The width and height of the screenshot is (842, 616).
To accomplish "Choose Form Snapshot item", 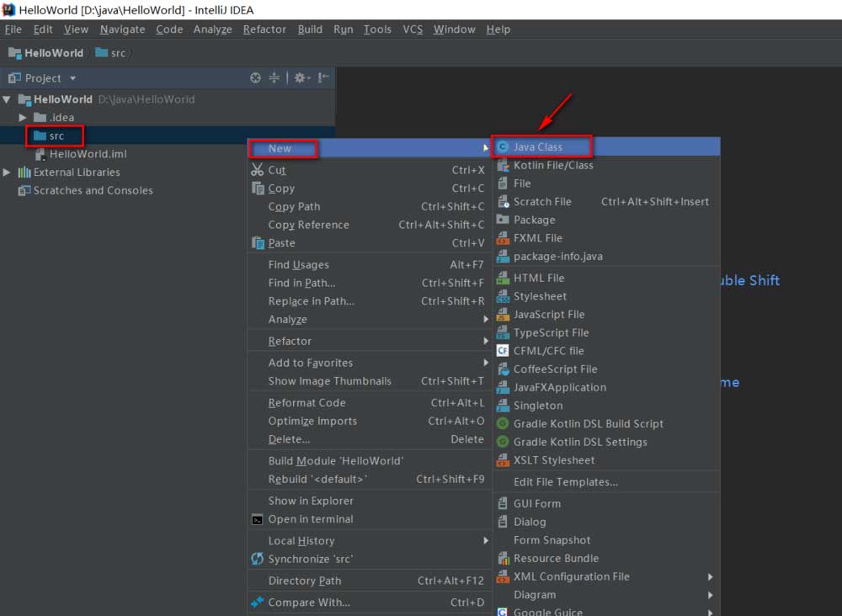I will [607, 539].
